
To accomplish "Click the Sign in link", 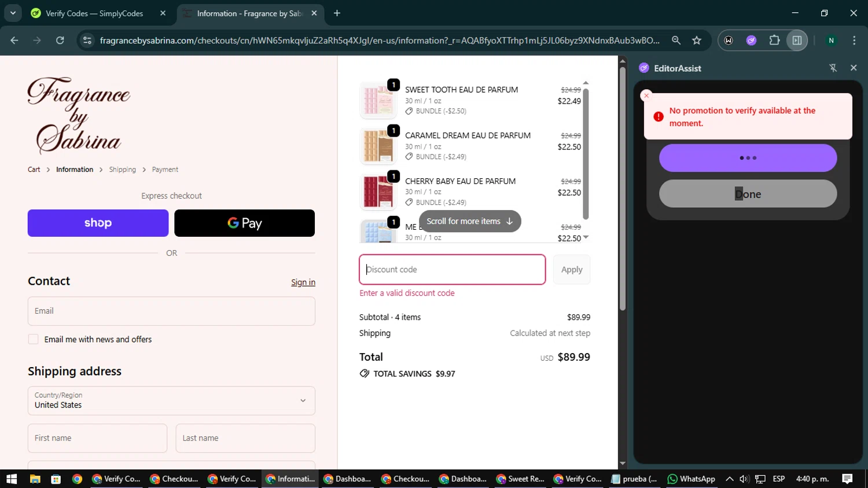I will click(x=303, y=282).
